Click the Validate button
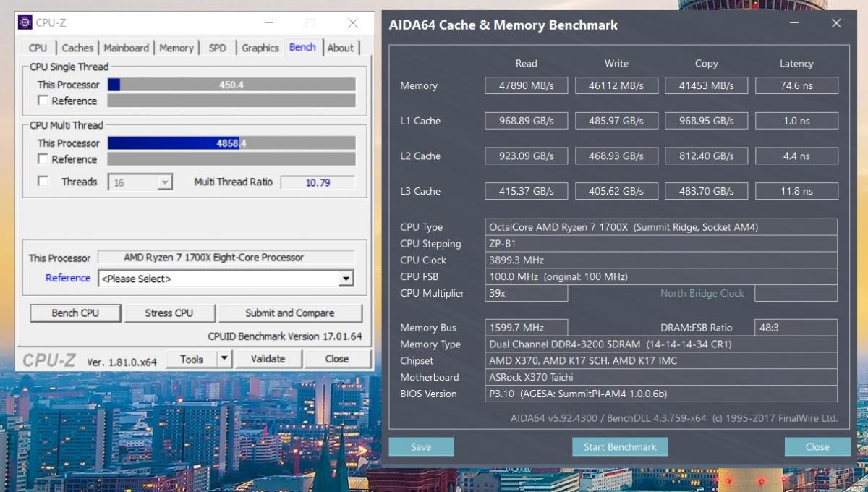The height and width of the screenshot is (492, 868). (x=268, y=359)
